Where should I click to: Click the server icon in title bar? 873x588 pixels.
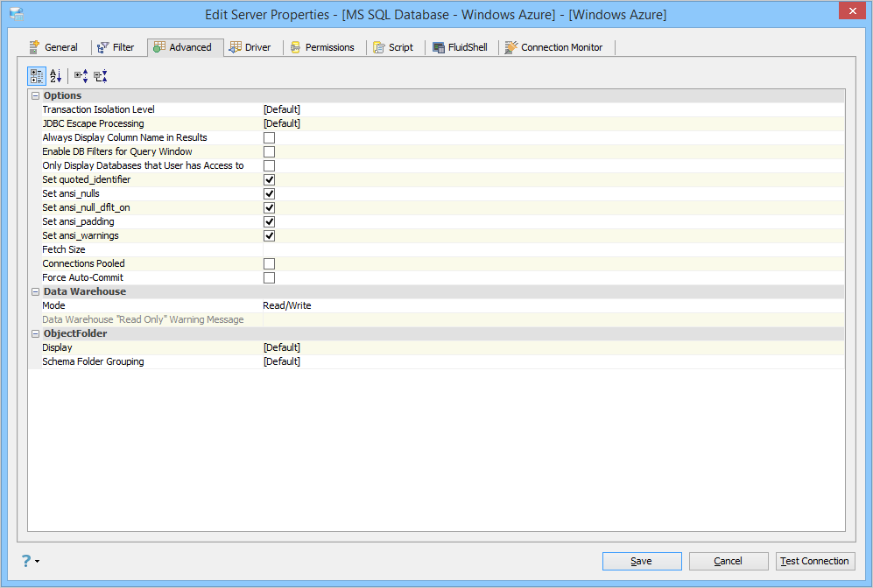pos(17,15)
